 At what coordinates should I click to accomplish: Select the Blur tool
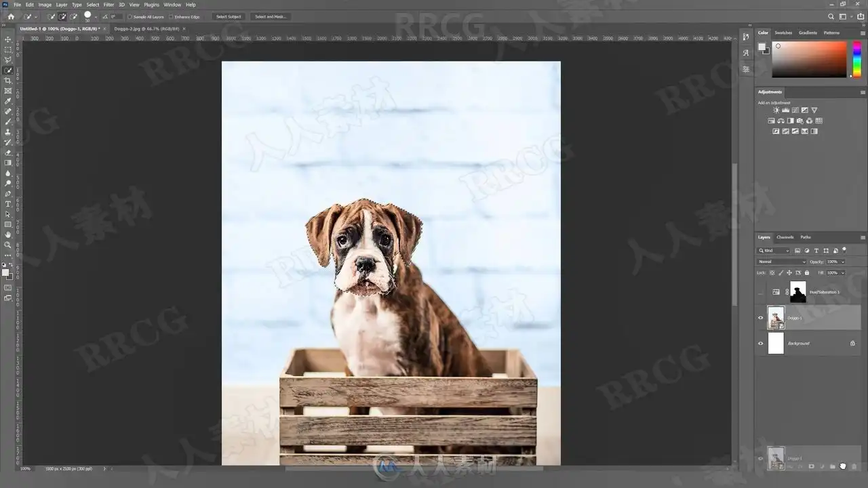pyautogui.click(x=8, y=173)
